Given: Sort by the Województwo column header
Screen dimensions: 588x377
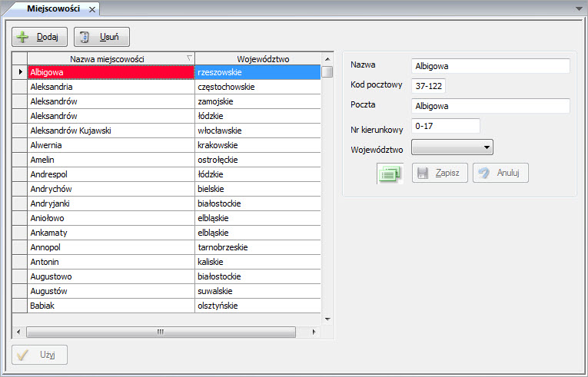Looking at the screenshot, I should (257, 59).
